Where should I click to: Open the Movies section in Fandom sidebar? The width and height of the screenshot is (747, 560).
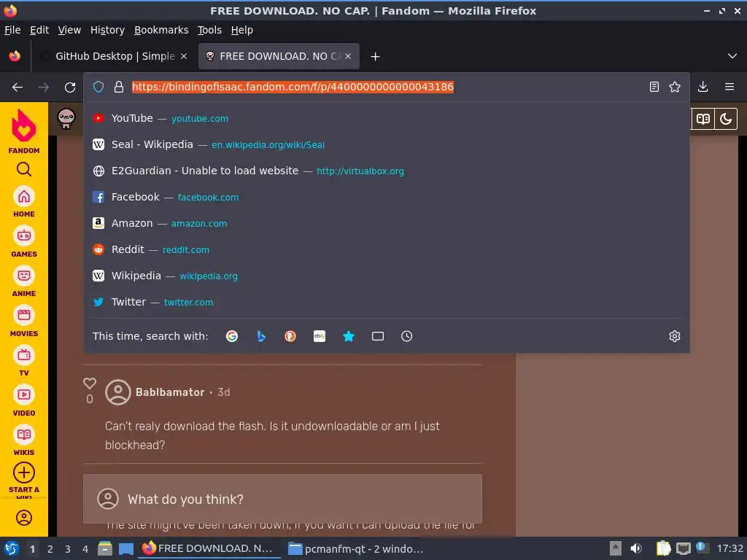click(24, 322)
